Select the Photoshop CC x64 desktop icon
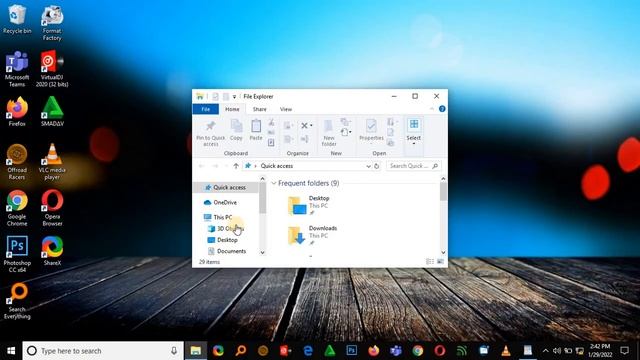The height and width of the screenshot is (360, 640). (17, 255)
